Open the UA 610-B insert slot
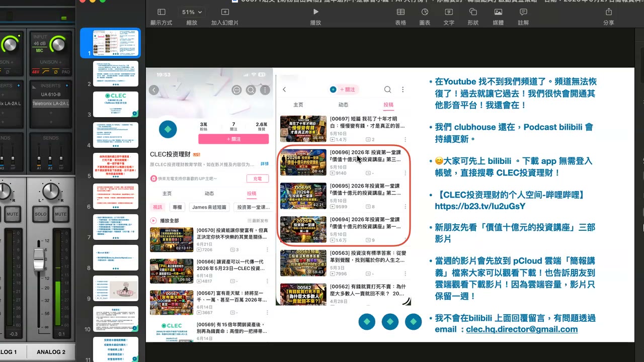644x362 pixels. click(50, 95)
